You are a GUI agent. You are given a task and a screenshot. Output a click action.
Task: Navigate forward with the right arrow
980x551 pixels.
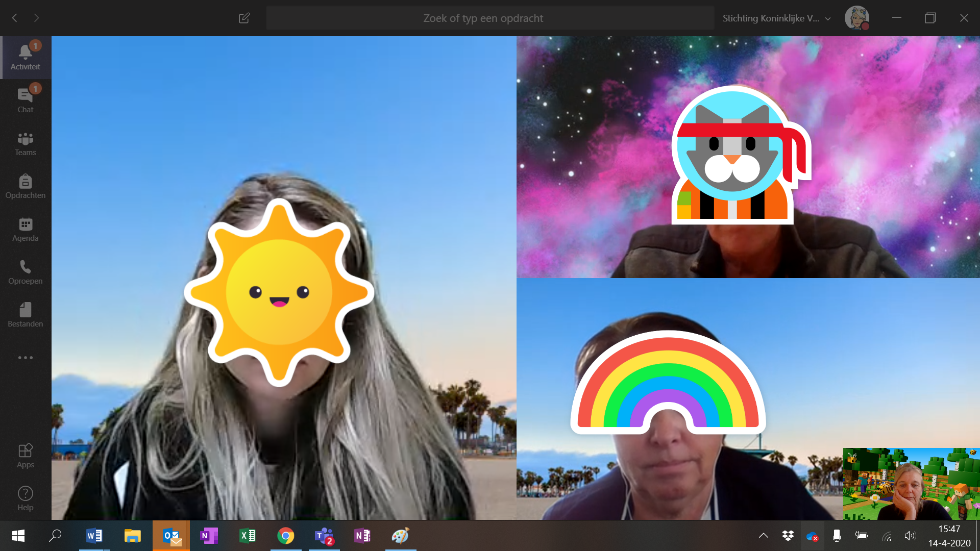coord(36,18)
